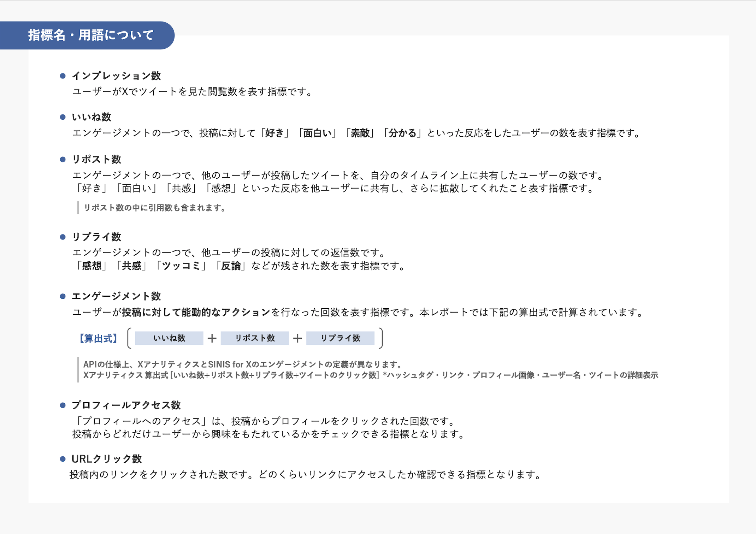
Task: Click the 【算出式】 label
Action: [98, 338]
